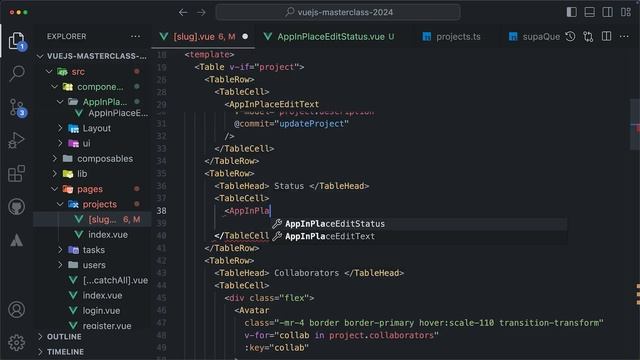Screen dimensions: 640x360
Task: Open changes compare icon in editor toolbar
Action: coord(588,36)
